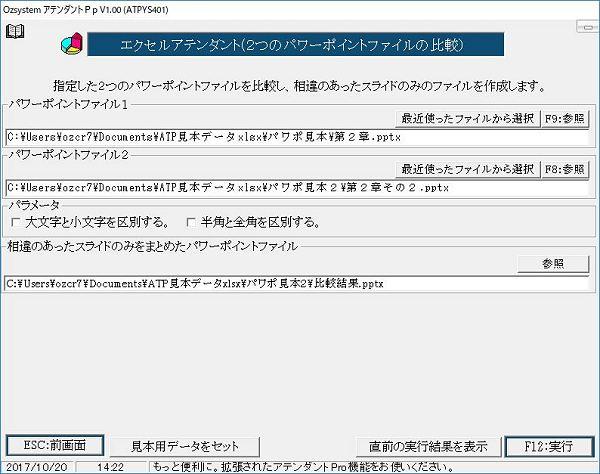Click the F9:参照 browse button

click(564, 119)
